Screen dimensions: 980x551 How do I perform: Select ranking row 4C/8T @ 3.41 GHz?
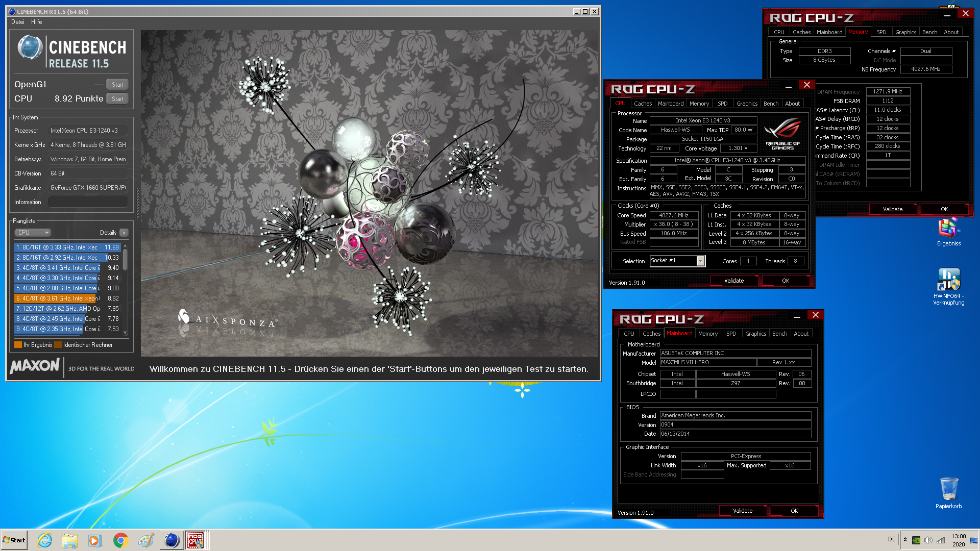(x=67, y=268)
